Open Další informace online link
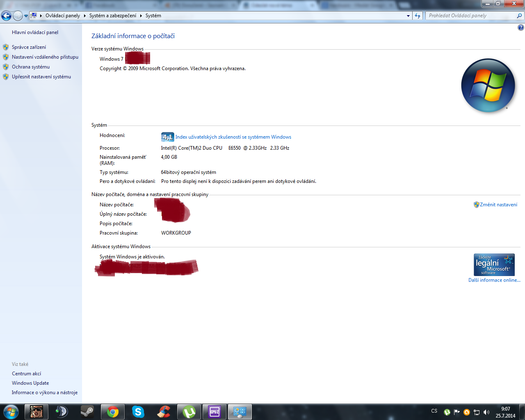Viewport: 525px width, 420px height. pos(494,280)
